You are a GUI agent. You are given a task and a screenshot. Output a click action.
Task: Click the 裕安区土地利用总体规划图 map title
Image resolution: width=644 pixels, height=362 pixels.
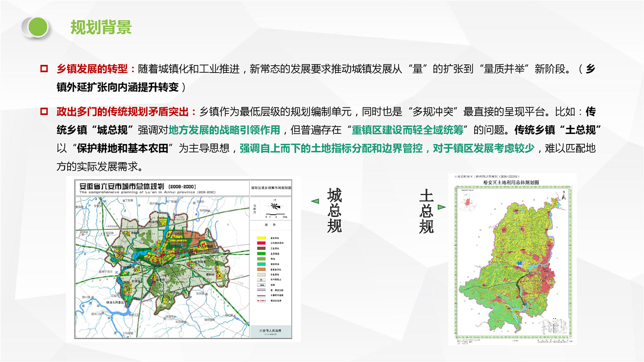(511, 182)
